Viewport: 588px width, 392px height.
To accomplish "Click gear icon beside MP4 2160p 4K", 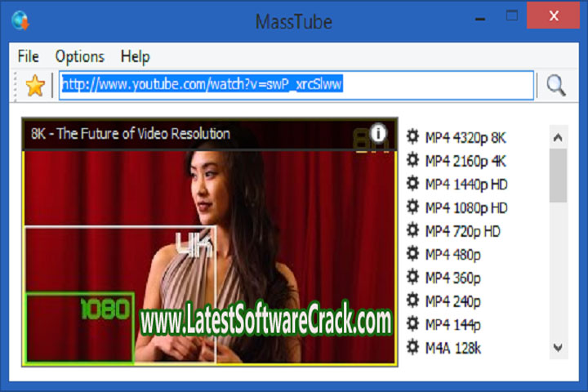I will click(x=413, y=160).
